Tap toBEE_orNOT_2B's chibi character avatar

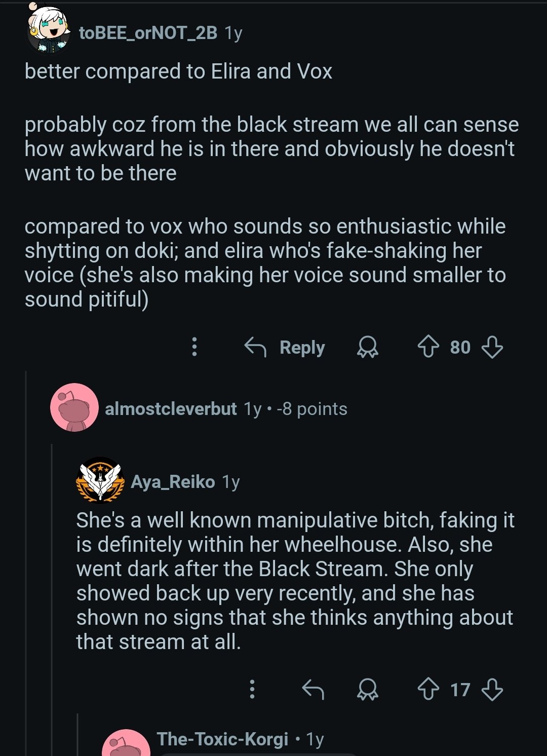pyautogui.click(x=49, y=30)
